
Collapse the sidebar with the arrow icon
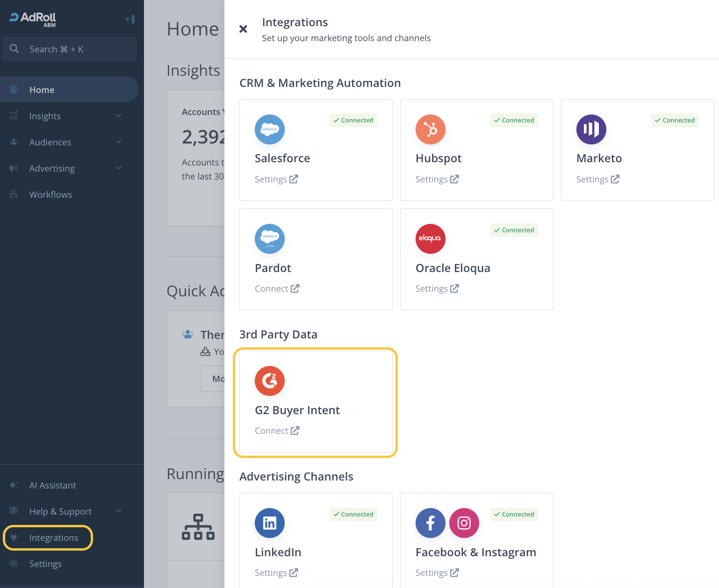pos(130,19)
